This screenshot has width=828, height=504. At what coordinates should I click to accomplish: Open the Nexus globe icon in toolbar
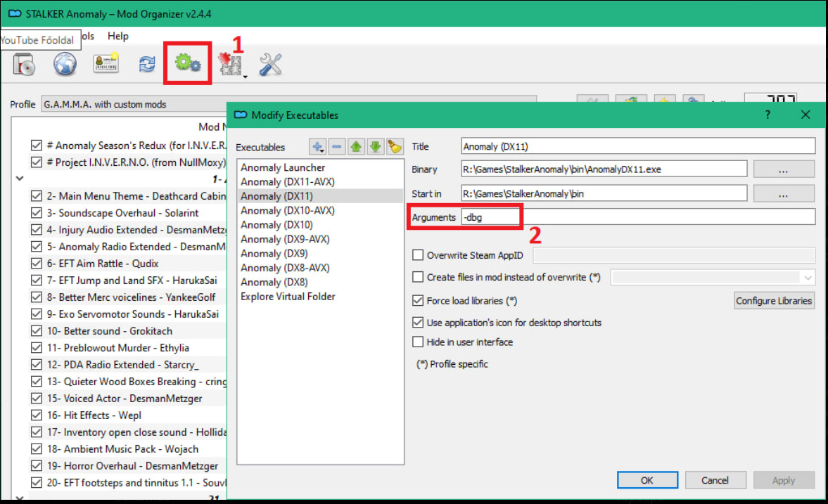coord(65,65)
